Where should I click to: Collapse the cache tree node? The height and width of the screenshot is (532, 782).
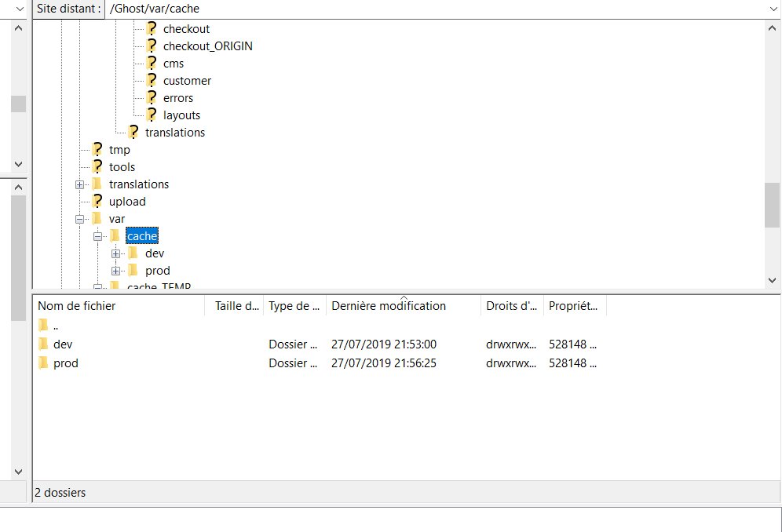(x=97, y=236)
